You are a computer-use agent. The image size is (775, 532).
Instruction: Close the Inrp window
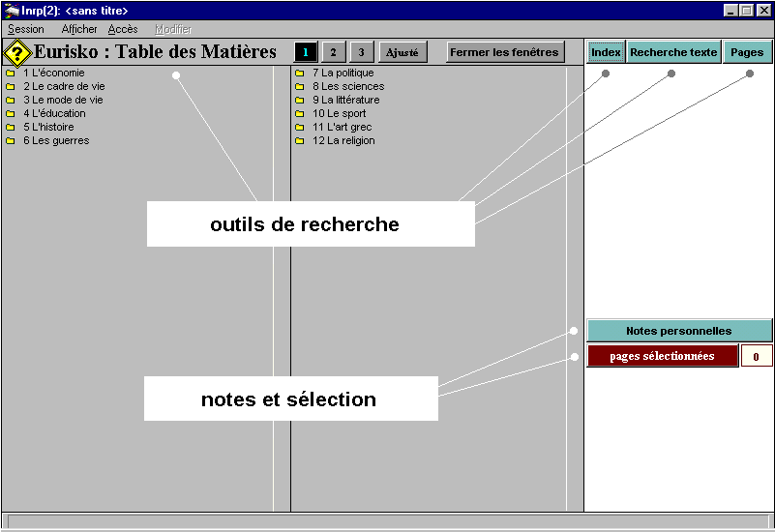pos(764,11)
